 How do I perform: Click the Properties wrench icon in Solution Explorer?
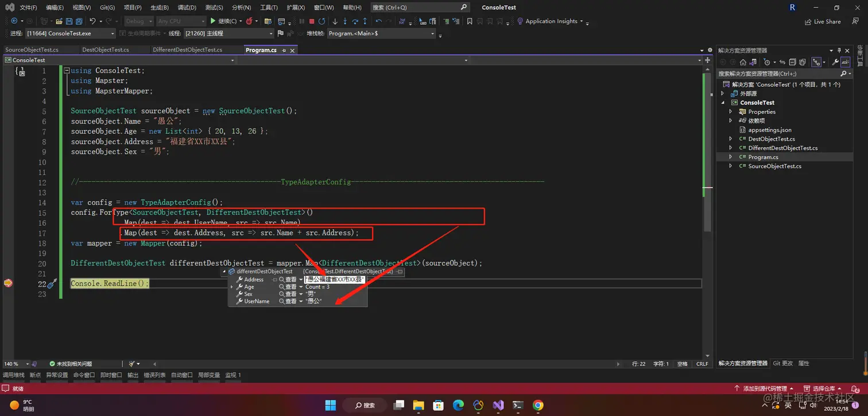tap(835, 62)
